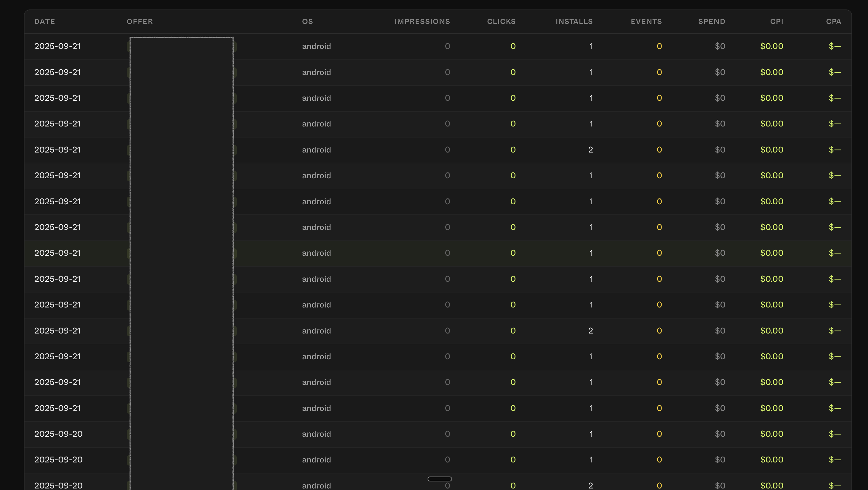
Task: Sort by SPEND column header
Action: (x=711, y=21)
